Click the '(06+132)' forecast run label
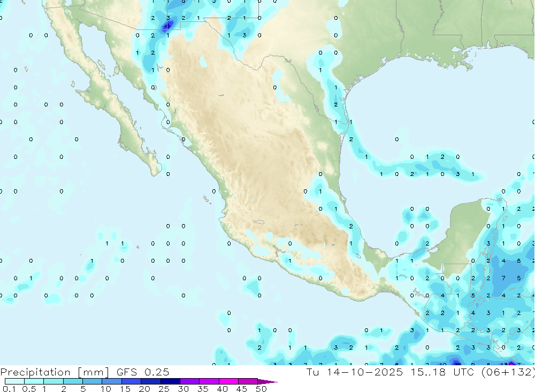 [x=508, y=372]
